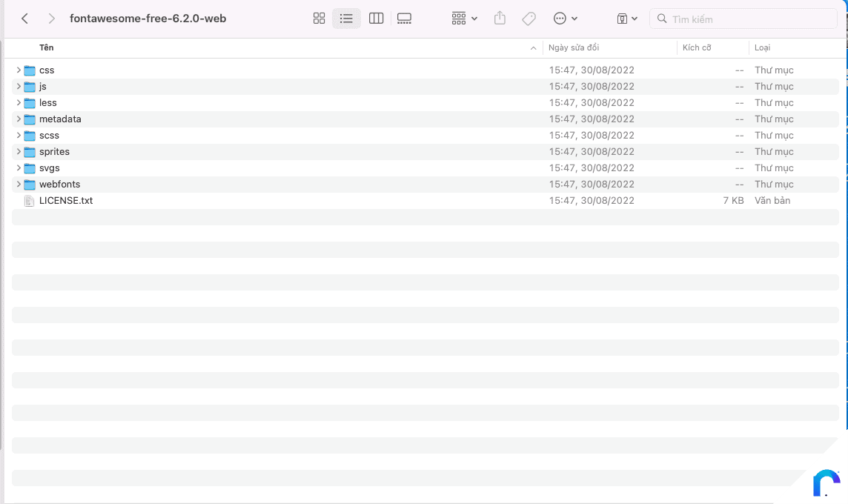Expand the less folder
The image size is (848, 504).
tap(19, 102)
